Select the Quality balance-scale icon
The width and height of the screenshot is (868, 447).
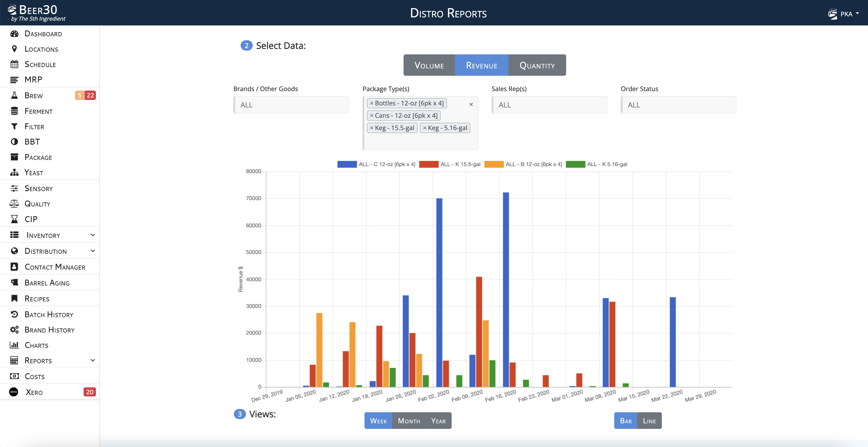[14, 204]
